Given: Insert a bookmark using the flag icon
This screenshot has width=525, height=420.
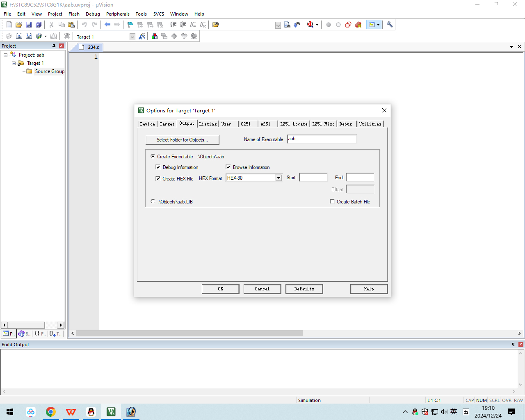Looking at the screenshot, I should pos(130,25).
